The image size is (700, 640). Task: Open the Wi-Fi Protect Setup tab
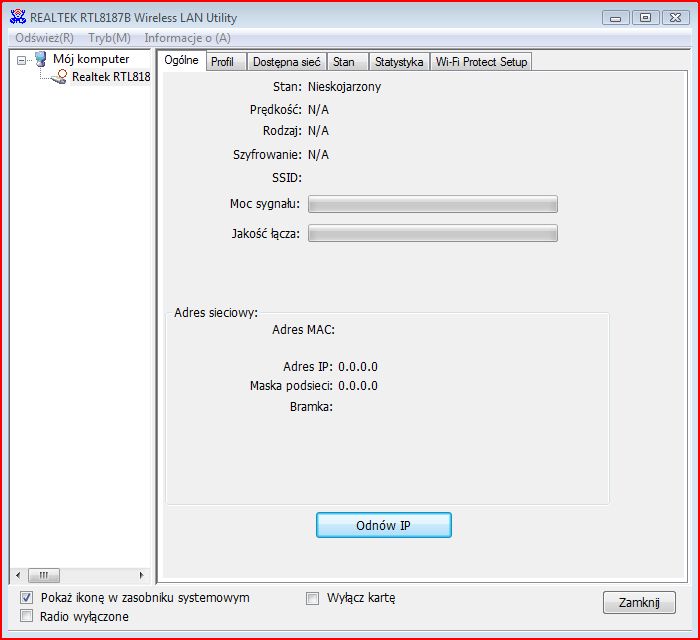coord(481,62)
